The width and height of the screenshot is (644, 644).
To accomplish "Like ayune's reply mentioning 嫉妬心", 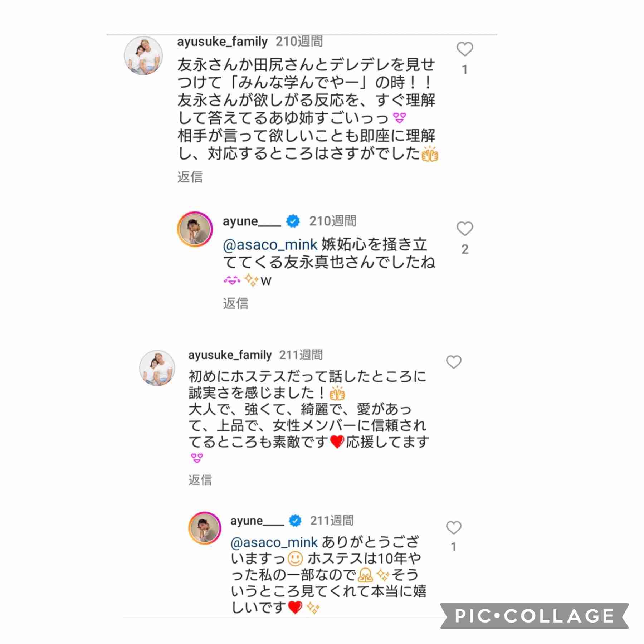I will 465,229.
